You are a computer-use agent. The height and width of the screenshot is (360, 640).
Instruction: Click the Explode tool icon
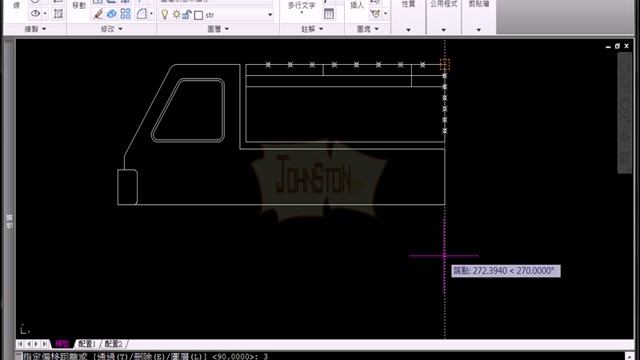(x=111, y=14)
